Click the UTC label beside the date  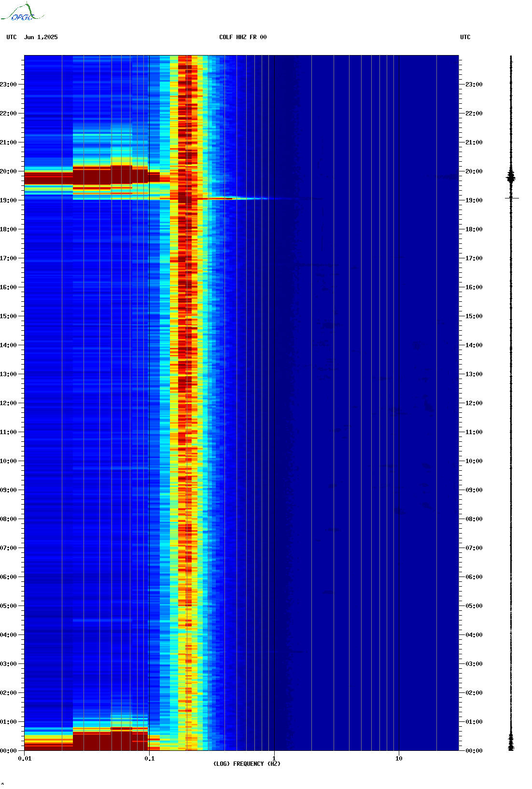[x=12, y=37]
